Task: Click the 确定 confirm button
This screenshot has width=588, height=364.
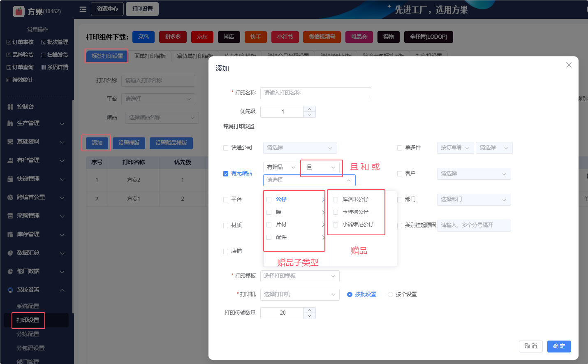Action: (559, 346)
